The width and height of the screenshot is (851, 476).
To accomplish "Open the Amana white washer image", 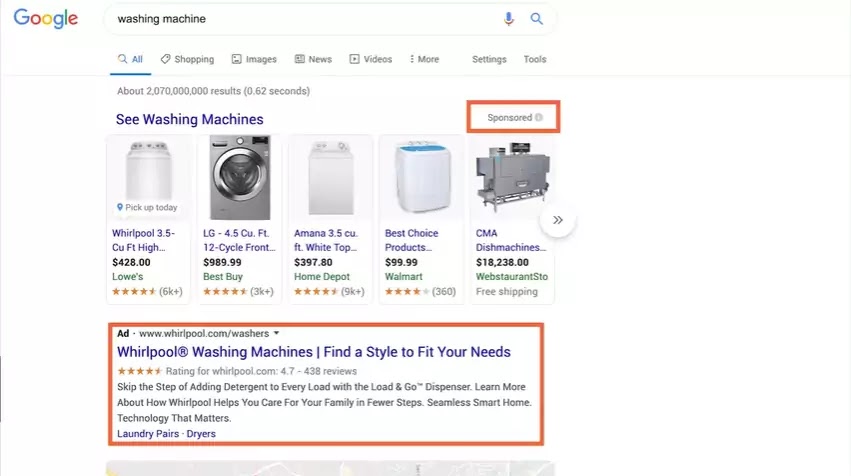I will click(x=331, y=177).
